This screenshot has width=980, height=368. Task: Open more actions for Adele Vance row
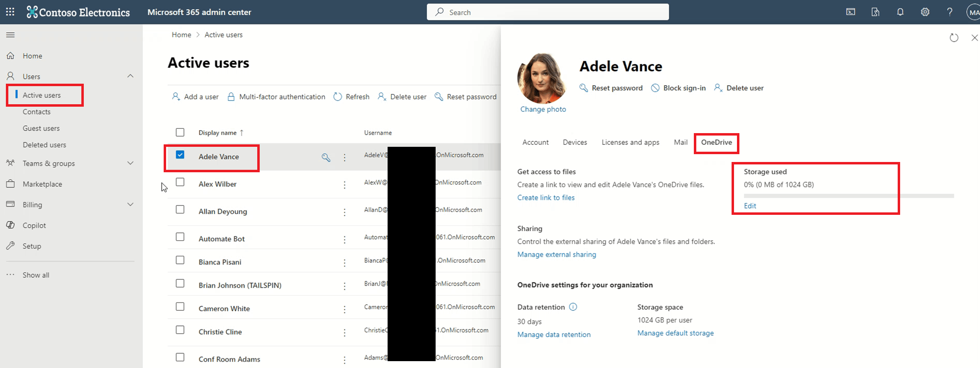[x=344, y=157]
